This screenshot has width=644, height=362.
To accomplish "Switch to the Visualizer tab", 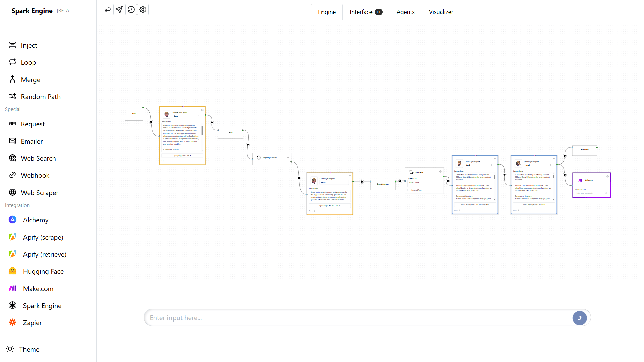I will pos(441,12).
